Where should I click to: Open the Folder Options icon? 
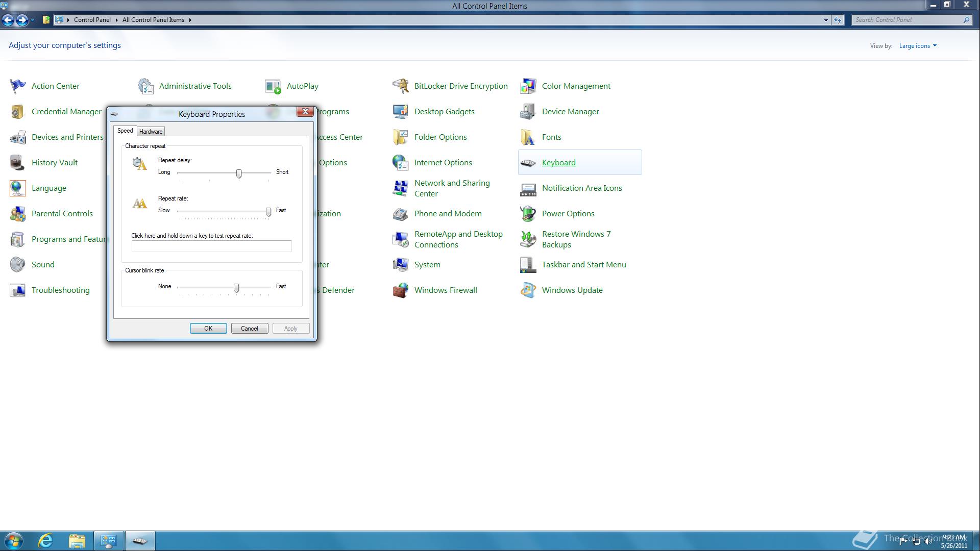pos(401,137)
